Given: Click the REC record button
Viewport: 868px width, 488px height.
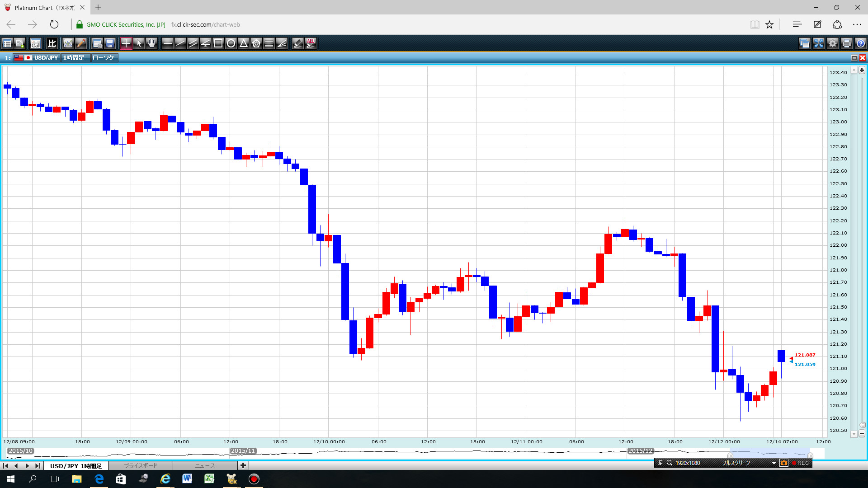Looking at the screenshot, I should [801, 463].
